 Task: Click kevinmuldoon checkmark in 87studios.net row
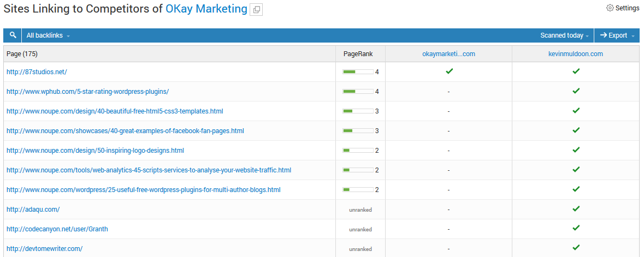576,71
